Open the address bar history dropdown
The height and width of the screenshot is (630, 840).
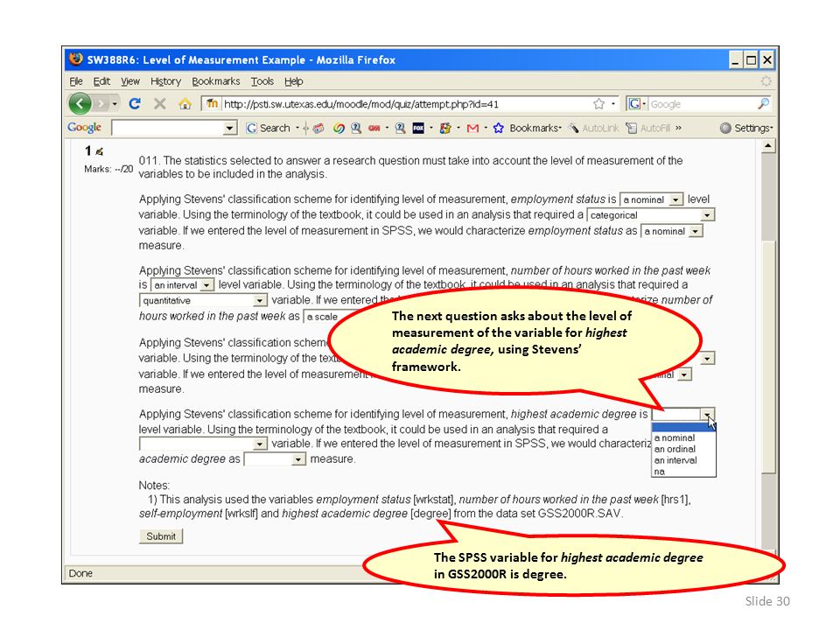click(x=612, y=104)
